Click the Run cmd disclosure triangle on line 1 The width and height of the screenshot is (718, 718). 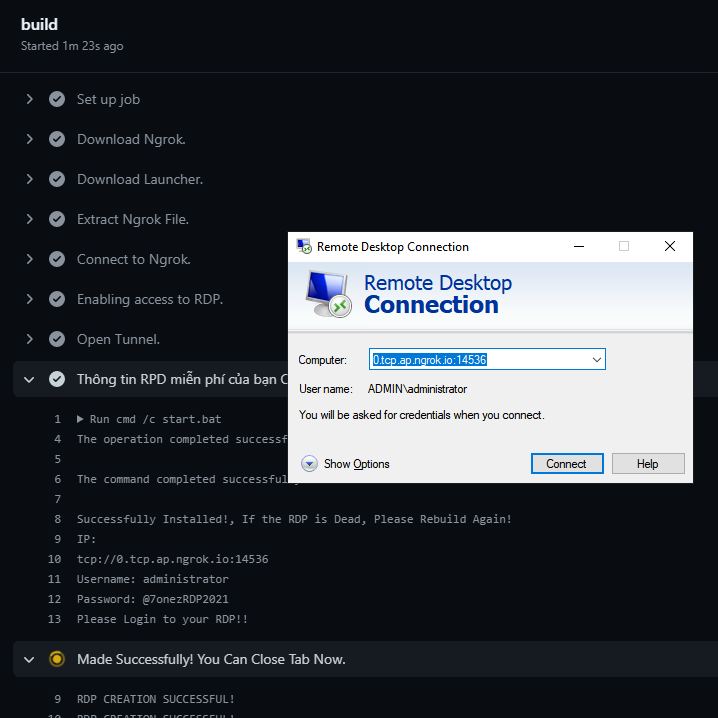[x=80, y=419]
